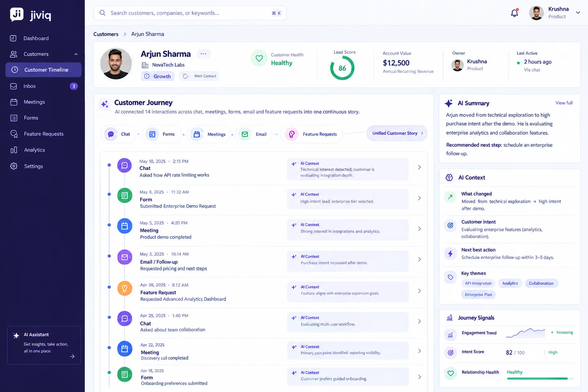
Task: Click the Main Contact badge
Action: pyautogui.click(x=199, y=76)
